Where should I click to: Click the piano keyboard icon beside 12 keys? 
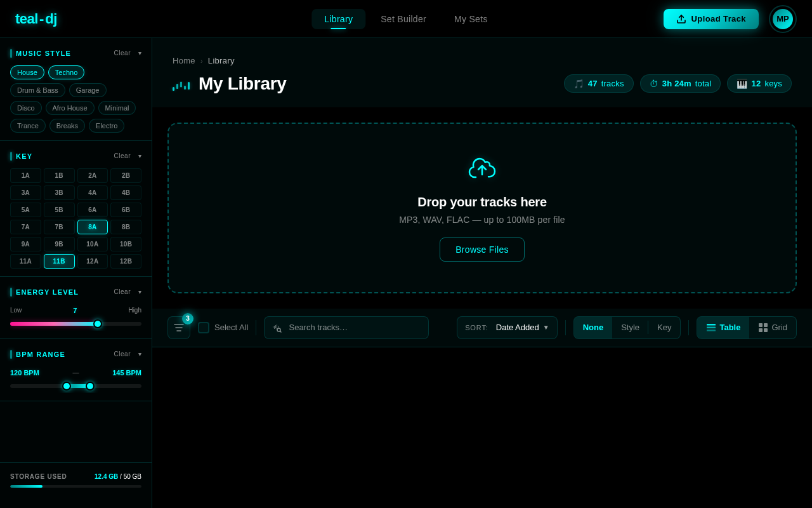click(743, 83)
